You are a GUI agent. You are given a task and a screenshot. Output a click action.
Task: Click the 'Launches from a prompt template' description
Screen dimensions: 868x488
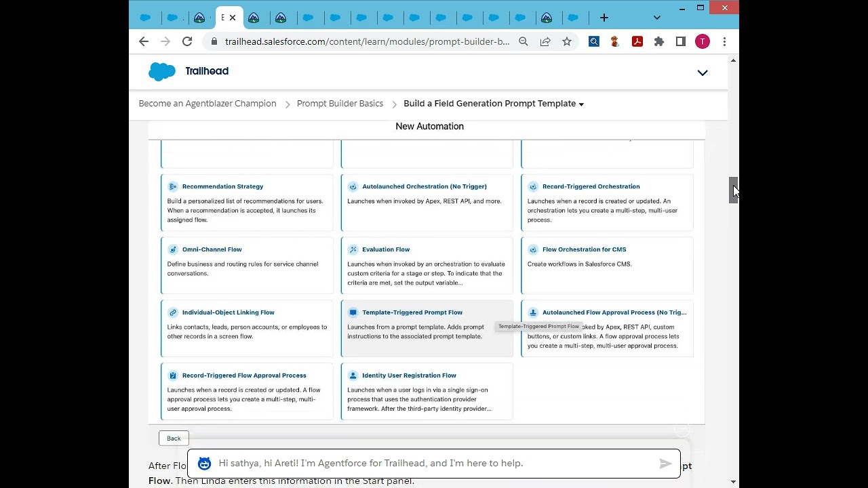(x=416, y=332)
